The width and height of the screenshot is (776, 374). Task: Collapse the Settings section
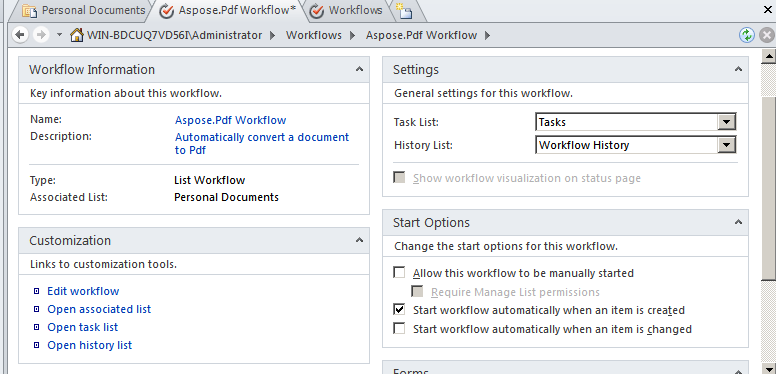(738, 69)
